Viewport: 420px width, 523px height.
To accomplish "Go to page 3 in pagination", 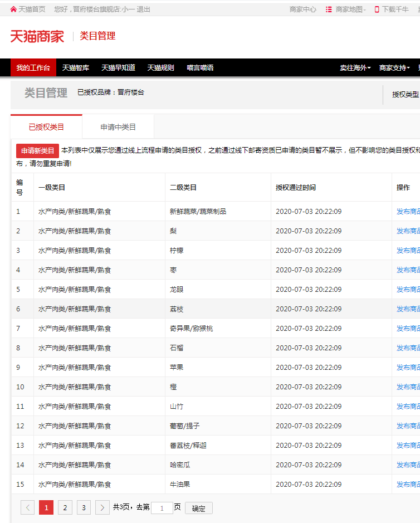I will click(84, 507).
